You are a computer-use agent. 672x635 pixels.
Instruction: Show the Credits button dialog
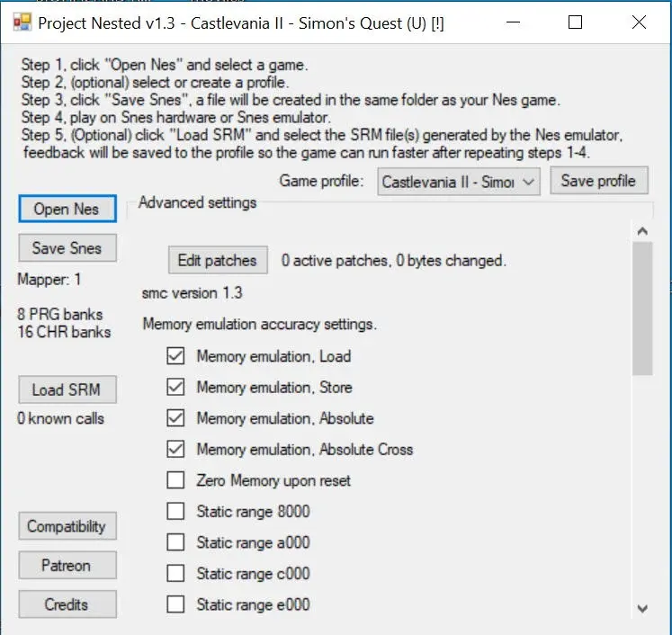pos(67,604)
